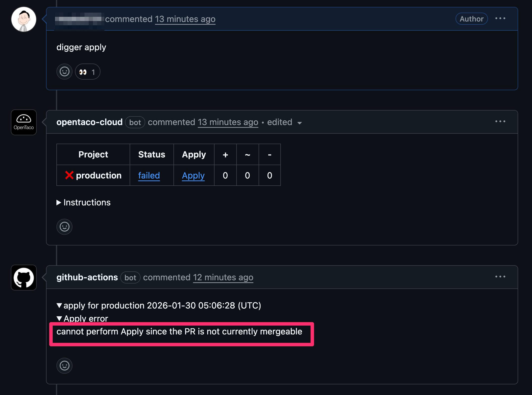Collapse the apply for production log section
This screenshot has height=395, width=532.
159,306
